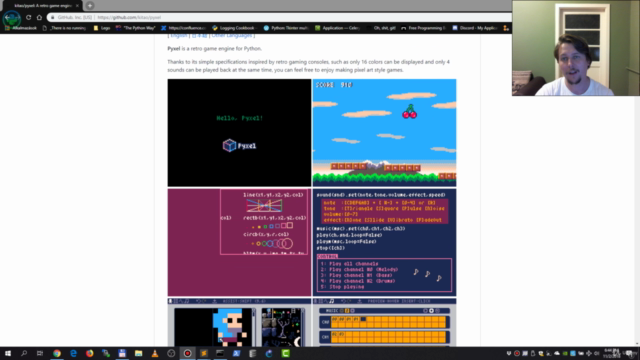The width and height of the screenshot is (640, 360).
Task: Open Google Chrome from the taskbar
Action: pos(57,353)
